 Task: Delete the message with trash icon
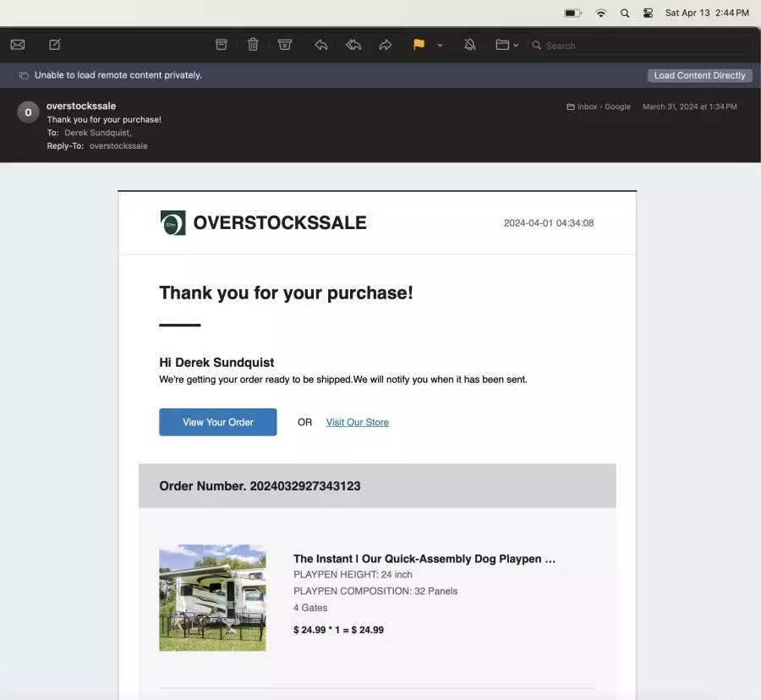pos(253,45)
